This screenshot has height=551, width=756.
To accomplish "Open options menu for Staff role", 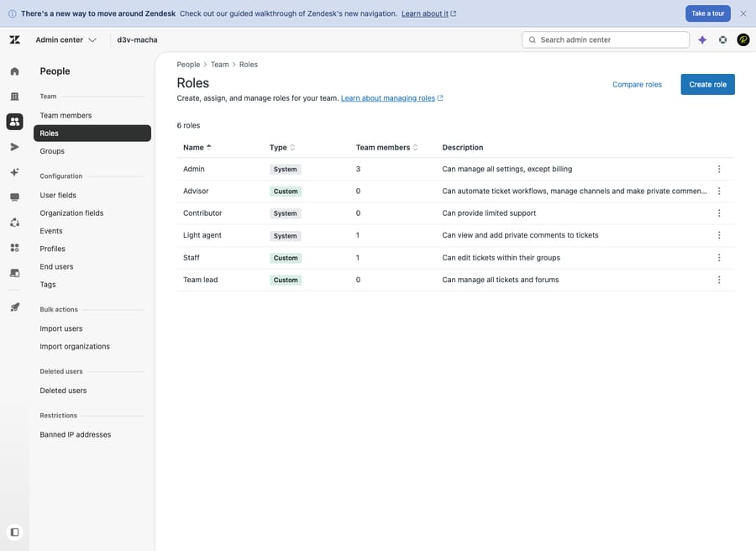I will click(719, 258).
